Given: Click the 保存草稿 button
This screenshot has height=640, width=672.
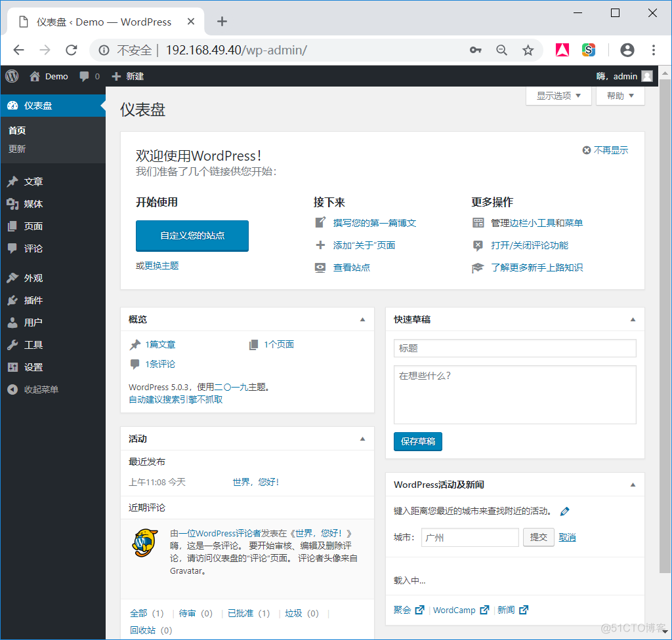Looking at the screenshot, I should pyautogui.click(x=418, y=442).
